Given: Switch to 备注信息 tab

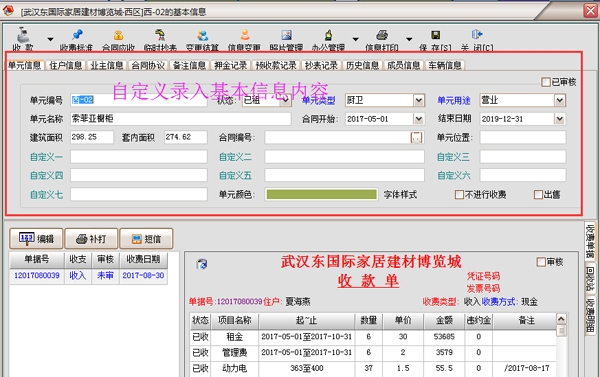Looking at the screenshot, I should (x=189, y=65).
